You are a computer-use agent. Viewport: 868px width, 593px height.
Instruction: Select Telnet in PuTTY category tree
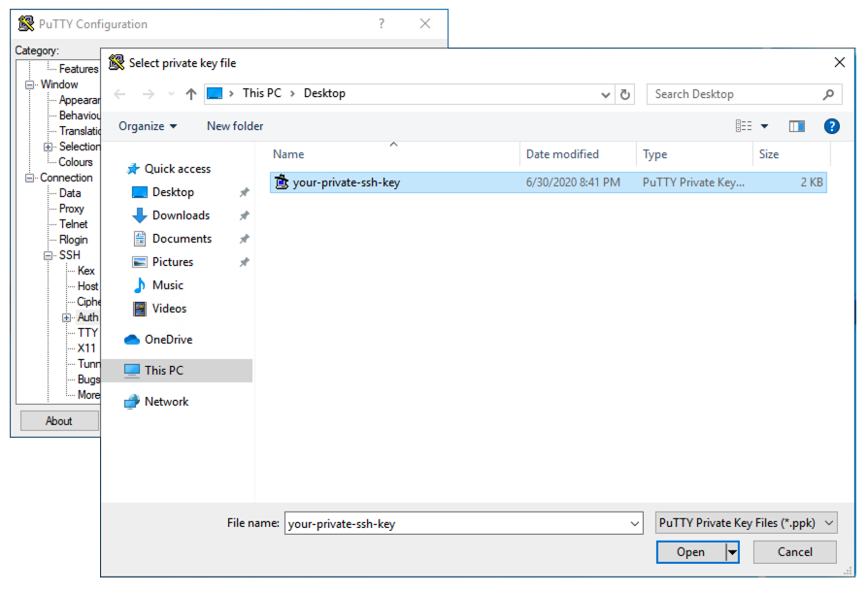(74, 224)
